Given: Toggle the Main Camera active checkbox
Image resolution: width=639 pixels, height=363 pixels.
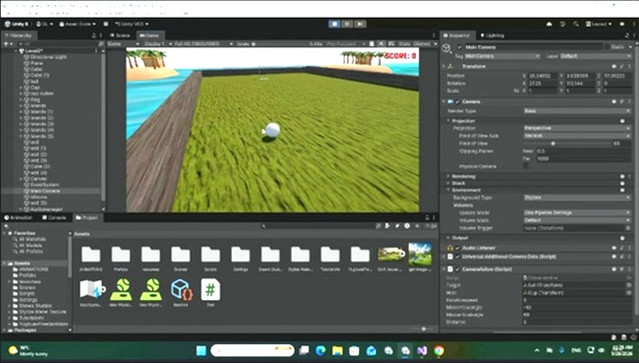Looking at the screenshot, I should pos(460,47).
